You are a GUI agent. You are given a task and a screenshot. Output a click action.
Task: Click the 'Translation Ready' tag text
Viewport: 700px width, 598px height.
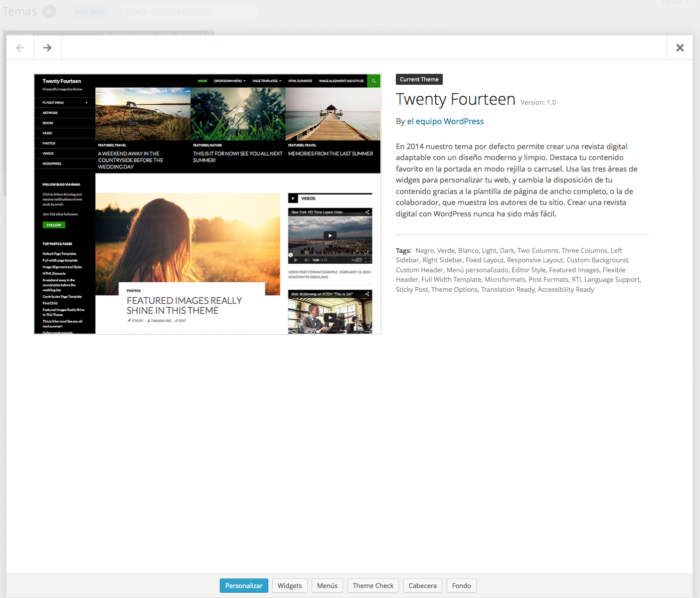tap(508, 289)
